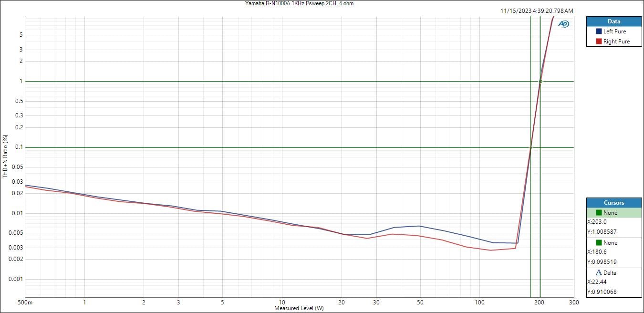Click the Delta Y:0.910068 value
Viewport: 644px width, 313px height.
pos(603,292)
